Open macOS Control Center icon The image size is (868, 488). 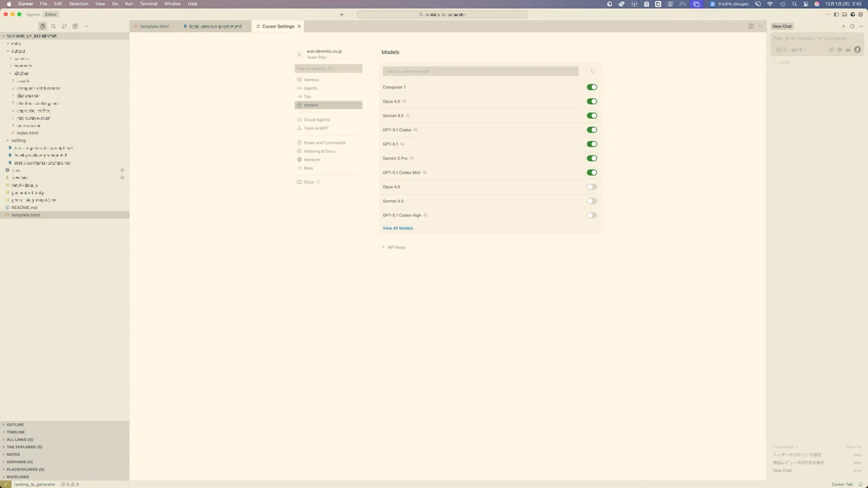pyautogui.click(x=805, y=4)
